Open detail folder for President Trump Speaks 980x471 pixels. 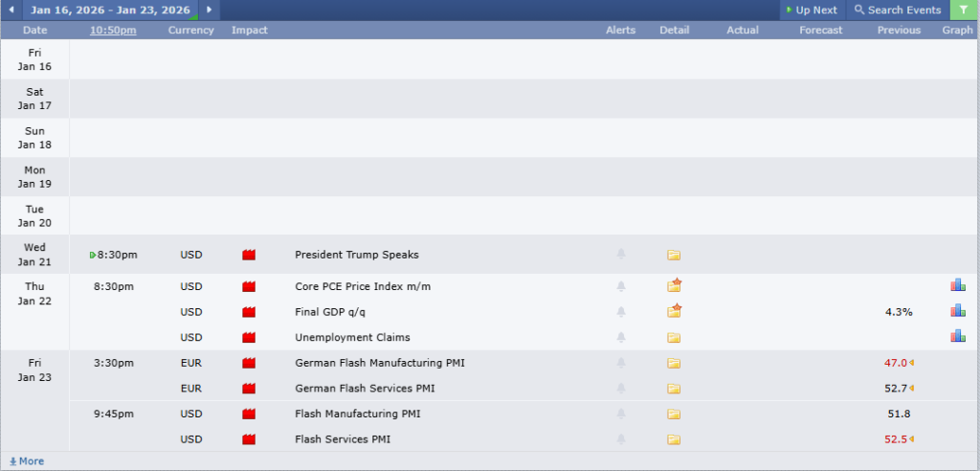pyautogui.click(x=674, y=255)
